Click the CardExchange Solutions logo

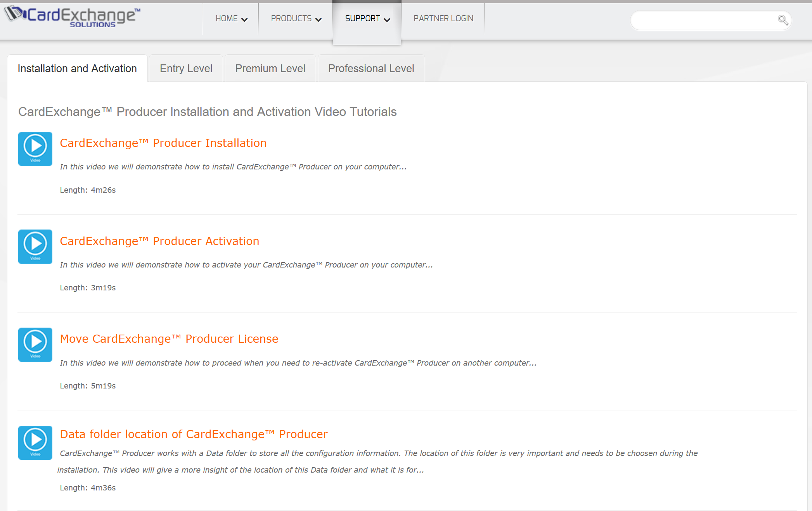point(73,17)
